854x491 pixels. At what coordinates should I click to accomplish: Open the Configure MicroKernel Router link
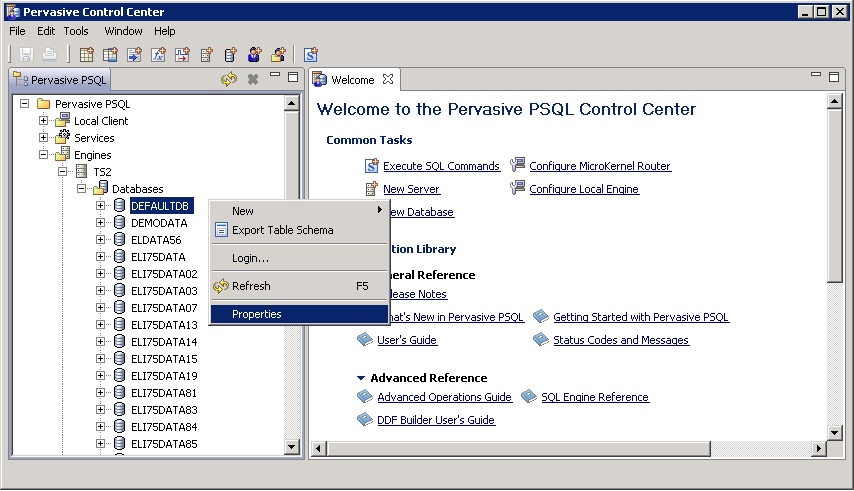point(600,166)
